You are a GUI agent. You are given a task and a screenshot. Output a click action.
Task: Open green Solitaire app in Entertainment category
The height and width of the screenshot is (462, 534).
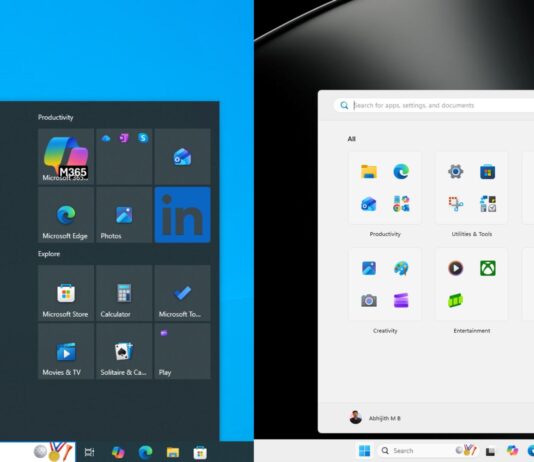456,300
